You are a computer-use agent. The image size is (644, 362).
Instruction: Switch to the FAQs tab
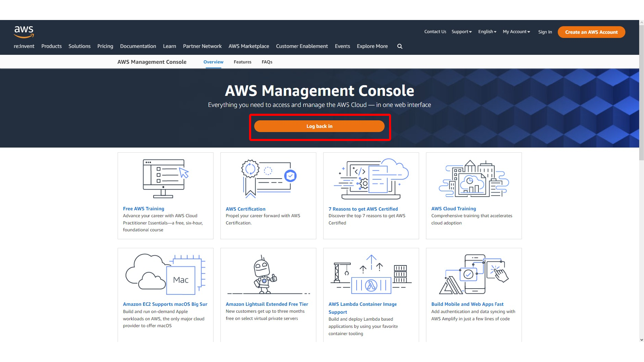coord(267,62)
